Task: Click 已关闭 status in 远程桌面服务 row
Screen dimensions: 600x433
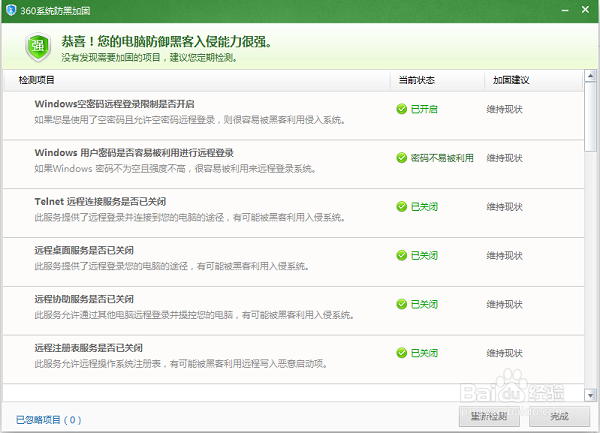Action: pyautogui.click(x=424, y=255)
